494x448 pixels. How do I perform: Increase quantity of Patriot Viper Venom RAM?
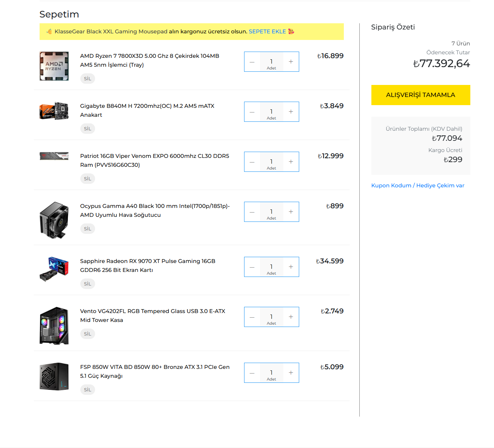(291, 162)
